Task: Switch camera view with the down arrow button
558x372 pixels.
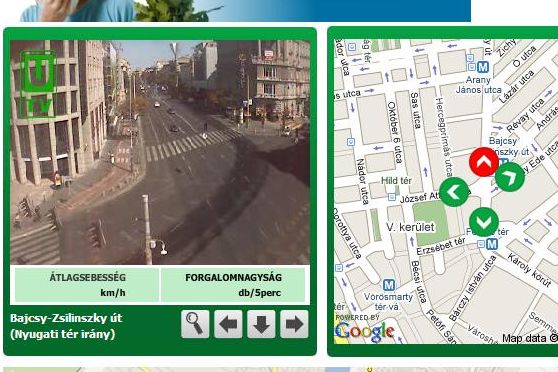Action: (261, 324)
